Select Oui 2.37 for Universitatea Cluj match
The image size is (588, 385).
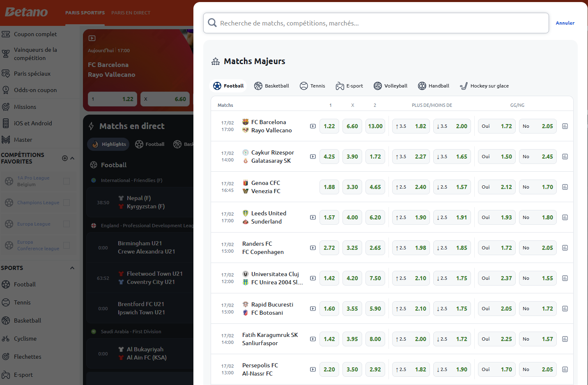pos(497,278)
